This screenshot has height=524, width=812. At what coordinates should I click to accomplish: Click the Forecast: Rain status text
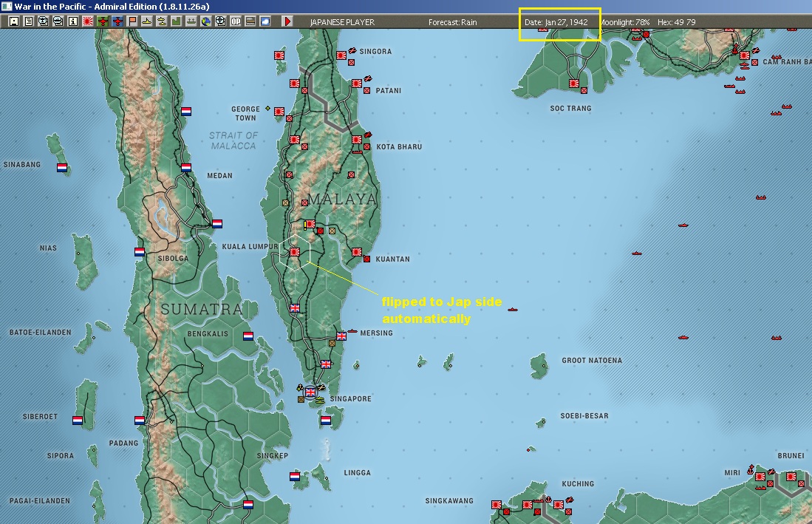click(453, 22)
